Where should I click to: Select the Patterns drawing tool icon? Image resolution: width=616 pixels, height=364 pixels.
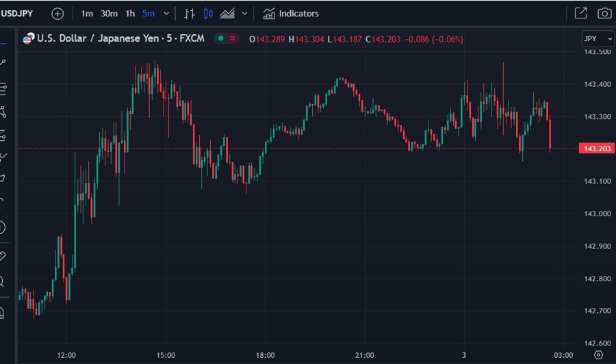tap(3, 112)
